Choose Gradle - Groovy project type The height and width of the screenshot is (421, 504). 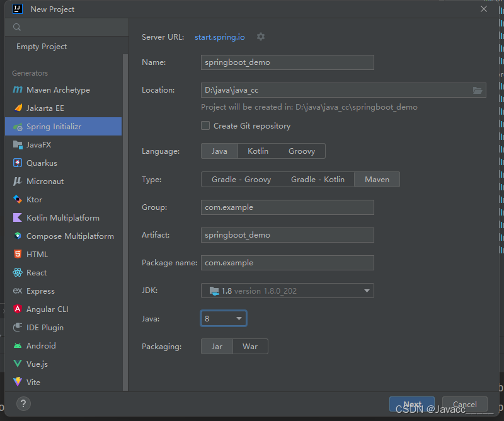(x=241, y=180)
